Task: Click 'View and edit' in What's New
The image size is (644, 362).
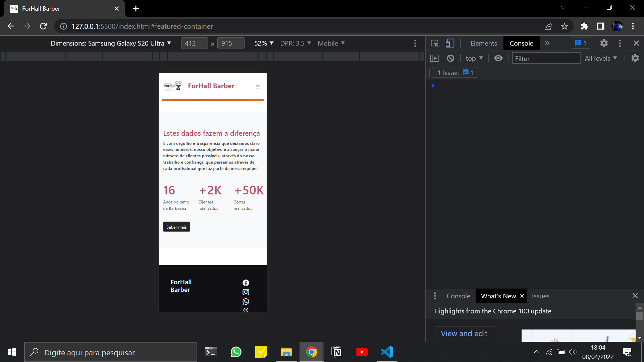Action: [x=465, y=334]
